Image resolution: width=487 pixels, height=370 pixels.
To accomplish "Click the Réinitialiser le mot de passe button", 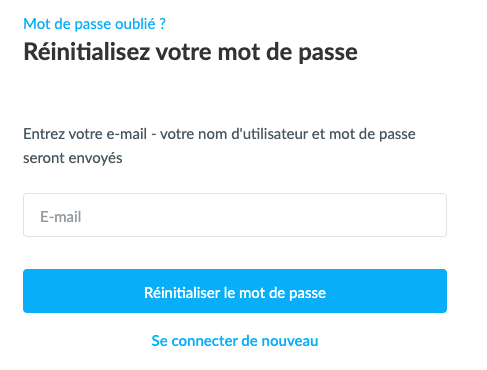I will [235, 291].
